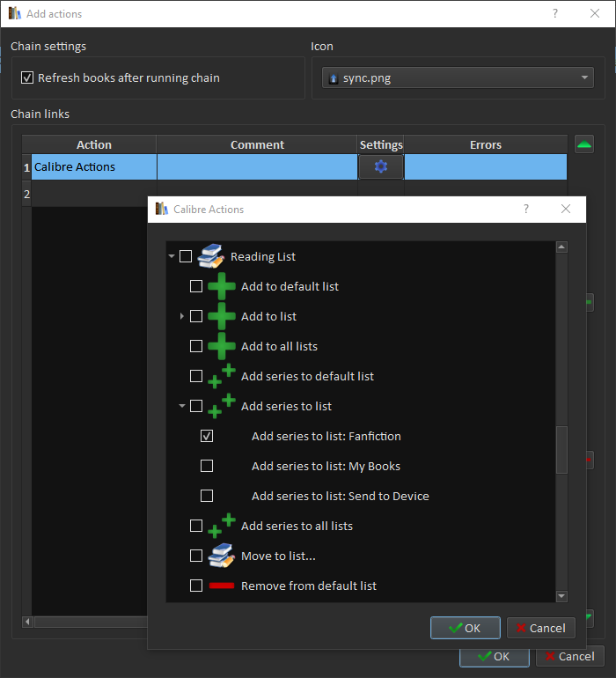Click the Comment column header

coord(257,144)
